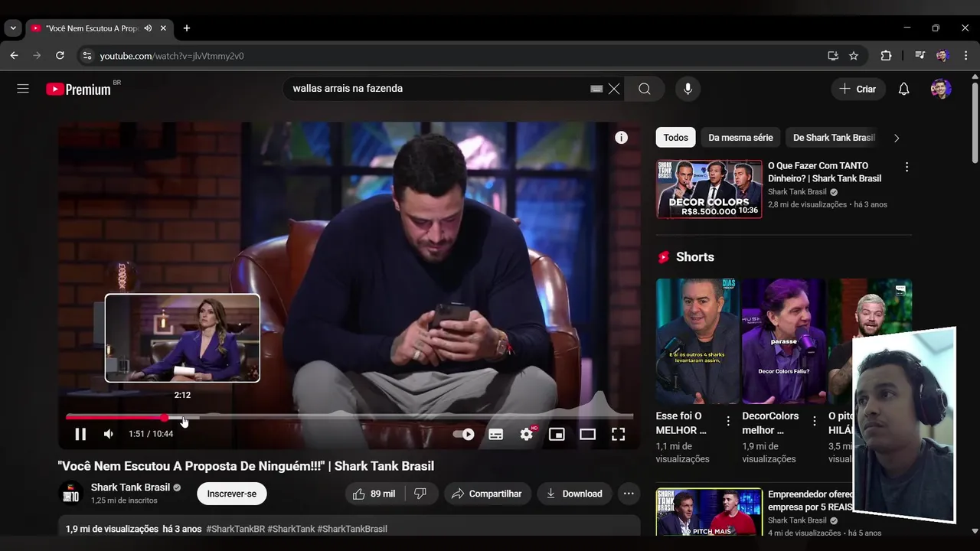Open the 'DecorColors melhor' short thumbnail
This screenshot has width=980, height=551.
783,341
